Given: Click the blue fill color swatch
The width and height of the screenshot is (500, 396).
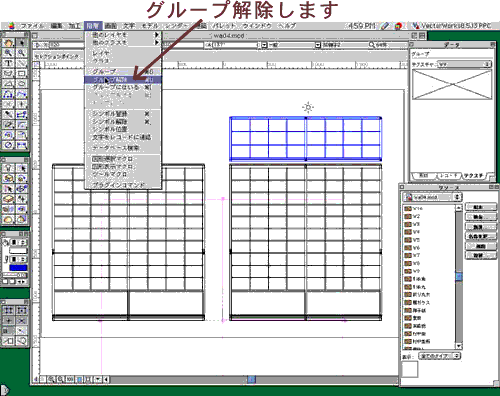Looking at the screenshot, I should 18,267.
